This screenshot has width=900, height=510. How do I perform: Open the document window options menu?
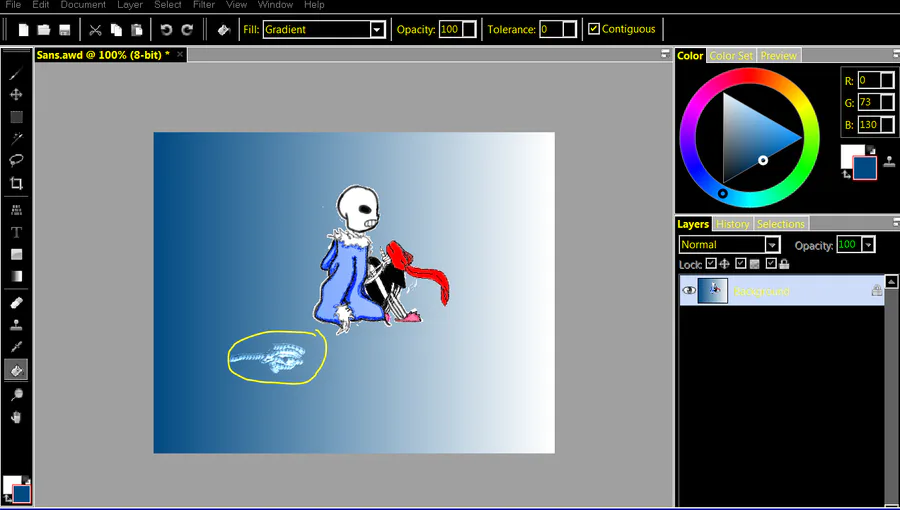tap(665, 53)
